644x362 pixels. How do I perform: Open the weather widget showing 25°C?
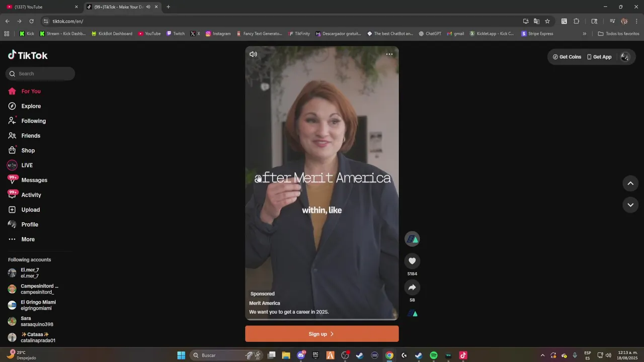click(21, 355)
